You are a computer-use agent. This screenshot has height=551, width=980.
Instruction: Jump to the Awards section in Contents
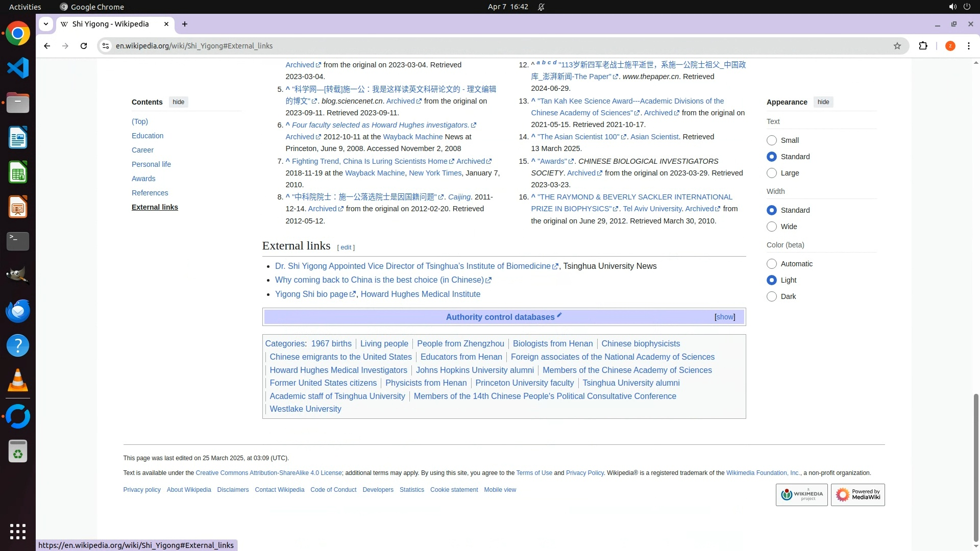coord(143,179)
